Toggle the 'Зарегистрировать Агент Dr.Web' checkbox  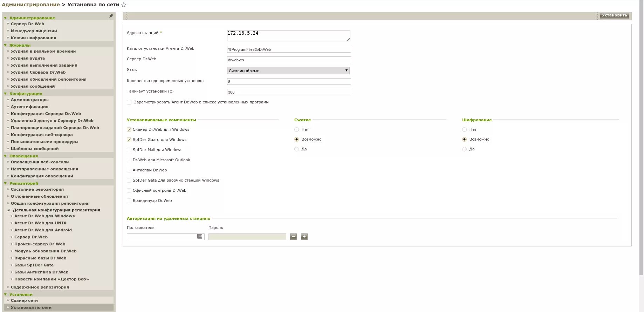click(129, 102)
